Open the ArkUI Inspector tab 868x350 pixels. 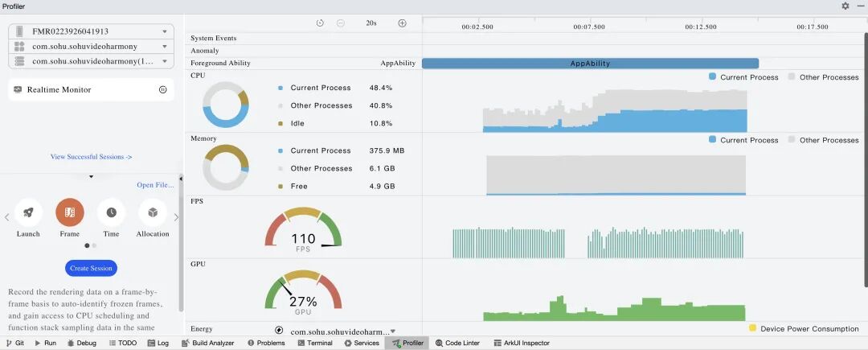pyautogui.click(x=522, y=343)
